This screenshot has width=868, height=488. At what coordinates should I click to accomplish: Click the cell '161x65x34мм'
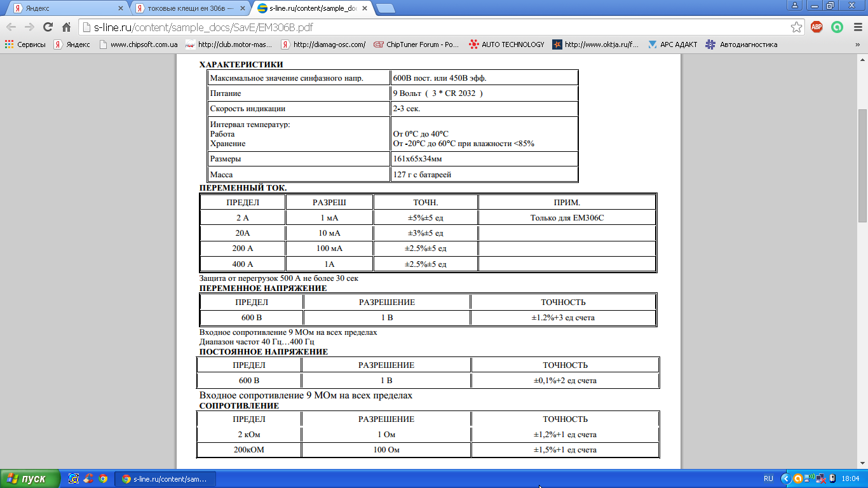(484, 159)
